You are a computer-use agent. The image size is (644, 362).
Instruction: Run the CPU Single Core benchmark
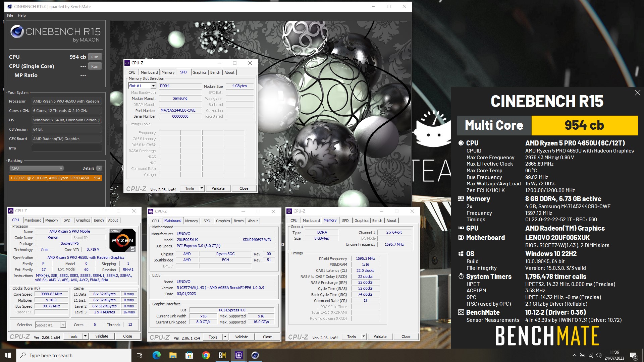click(x=95, y=66)
